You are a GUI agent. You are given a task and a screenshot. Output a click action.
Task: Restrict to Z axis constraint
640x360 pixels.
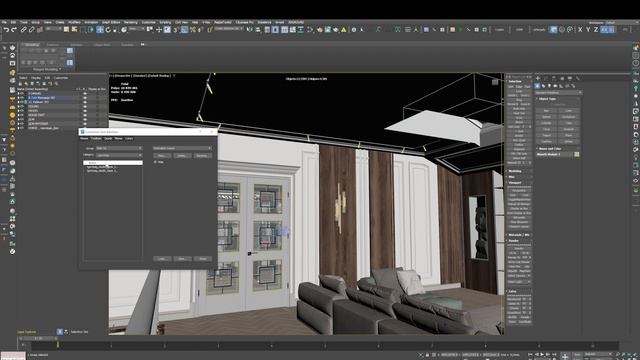(x=596, y=29)
